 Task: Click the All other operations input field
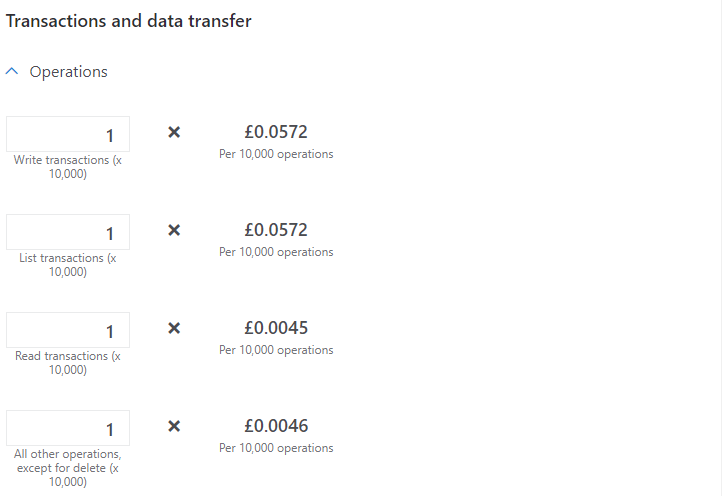pos(68,429)
